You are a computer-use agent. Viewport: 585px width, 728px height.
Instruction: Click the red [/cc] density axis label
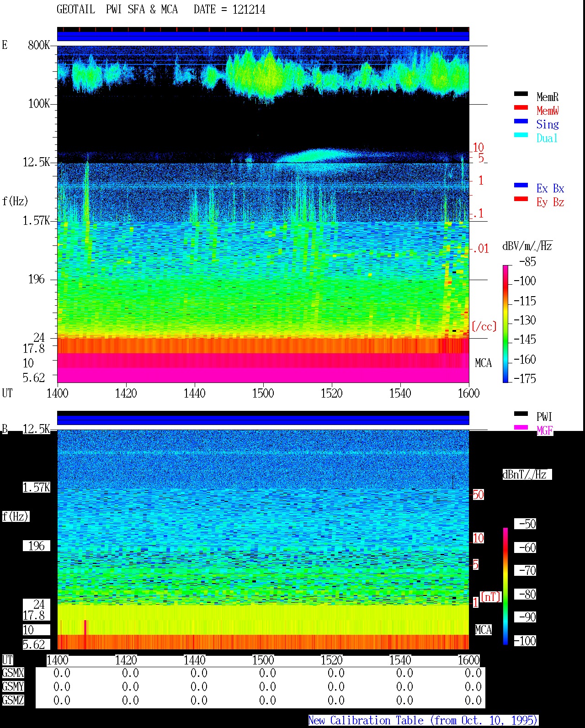point(484,326)
